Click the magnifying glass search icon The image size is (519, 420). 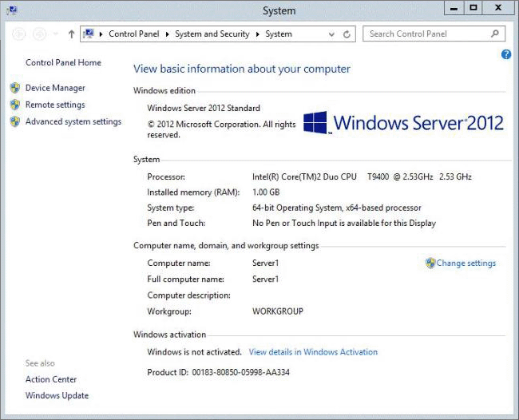pyautogui.click(x=495, y=34)
